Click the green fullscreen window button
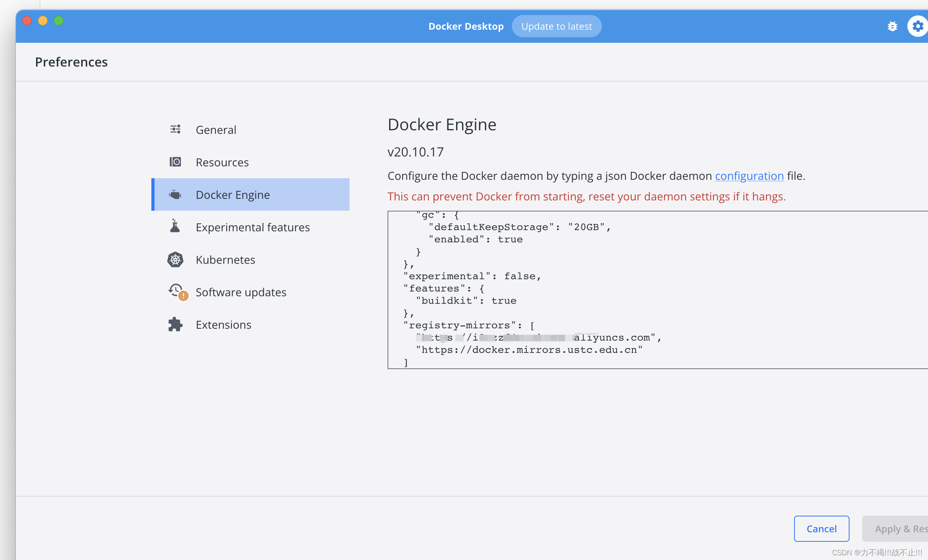The width and height of the screenshot is (928, 560). (59, 21)
